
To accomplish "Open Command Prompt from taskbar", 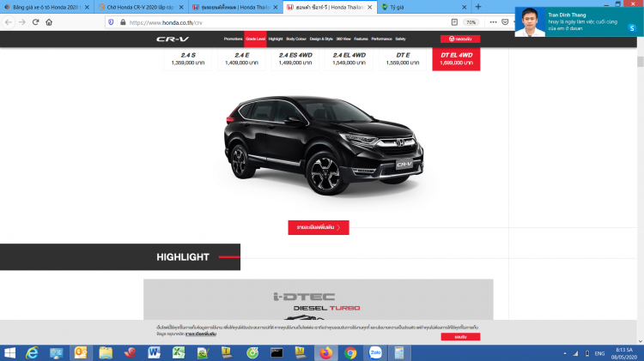I will tap(276, 352).
